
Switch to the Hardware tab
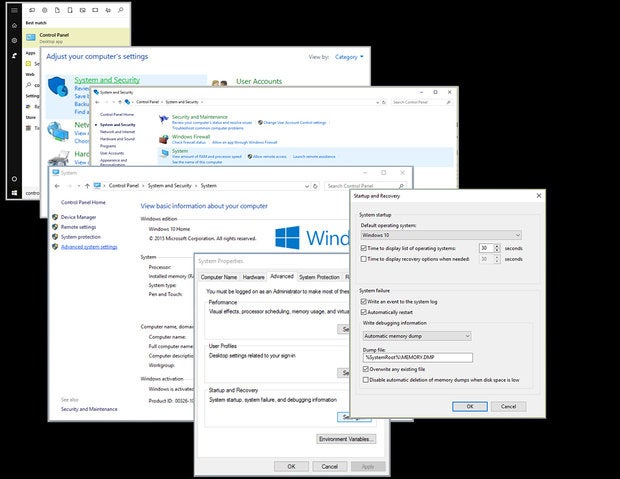click(x=253, y=277)
